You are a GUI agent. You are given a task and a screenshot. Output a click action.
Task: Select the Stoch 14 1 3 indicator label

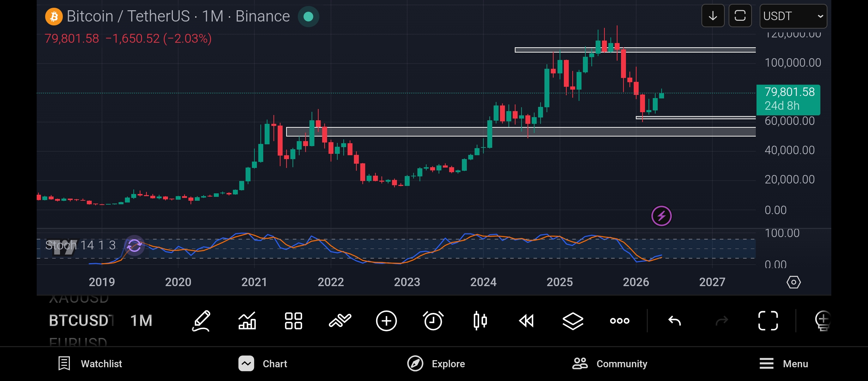tap(80, 245)
